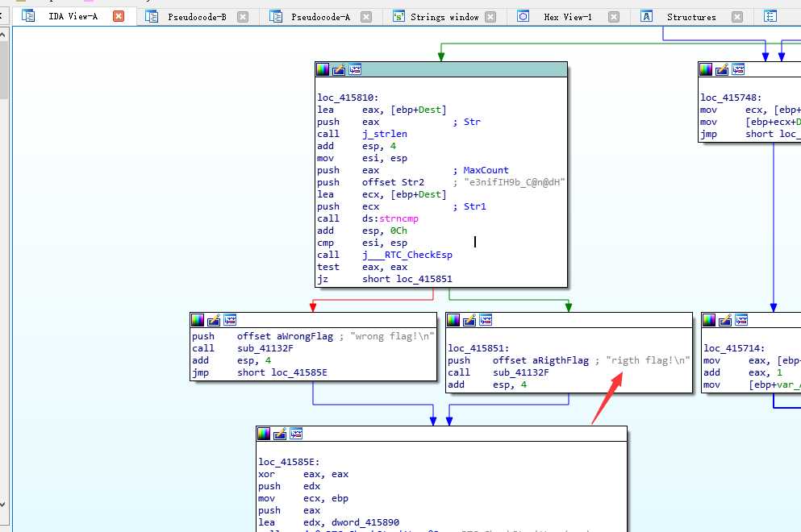Close the Hex View-1 tab
The image size is (801, 532).
point(614,17)
